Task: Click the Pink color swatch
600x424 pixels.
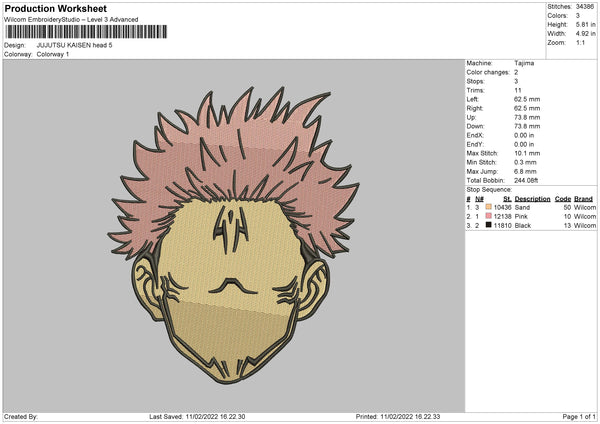Action: pyautogui.click(x=488, y=216)
